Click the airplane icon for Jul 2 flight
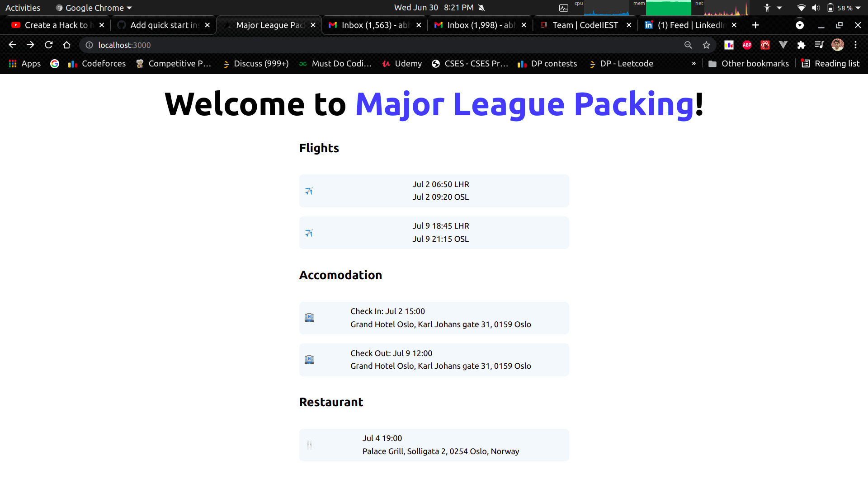This screenshot has width=868, height=488. coord(309,191)
